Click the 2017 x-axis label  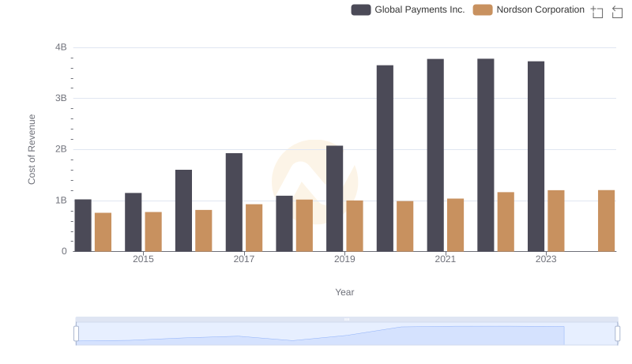[244, 259]
